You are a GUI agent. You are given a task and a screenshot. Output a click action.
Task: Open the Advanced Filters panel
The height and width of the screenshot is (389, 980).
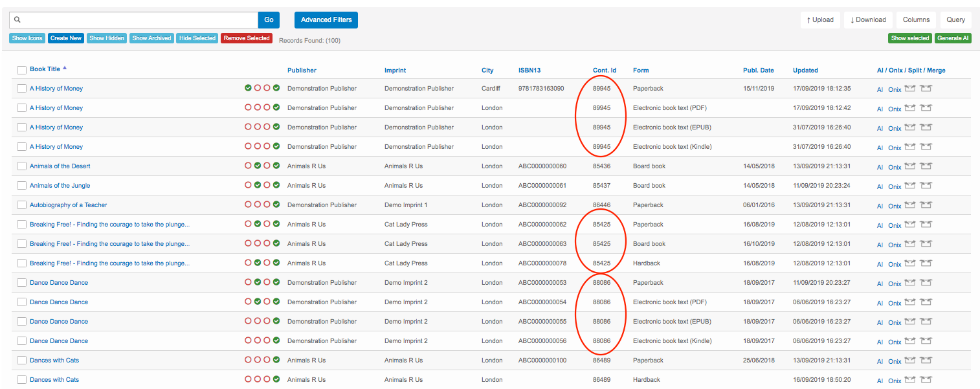(x=326, y=20)
